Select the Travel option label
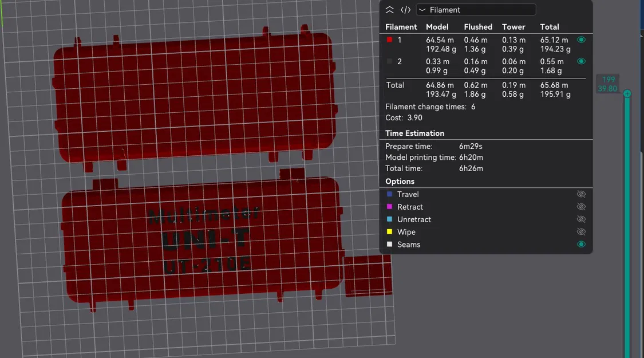Image resolution: width=644 pixels, height=358 pixels. point(408,194)
